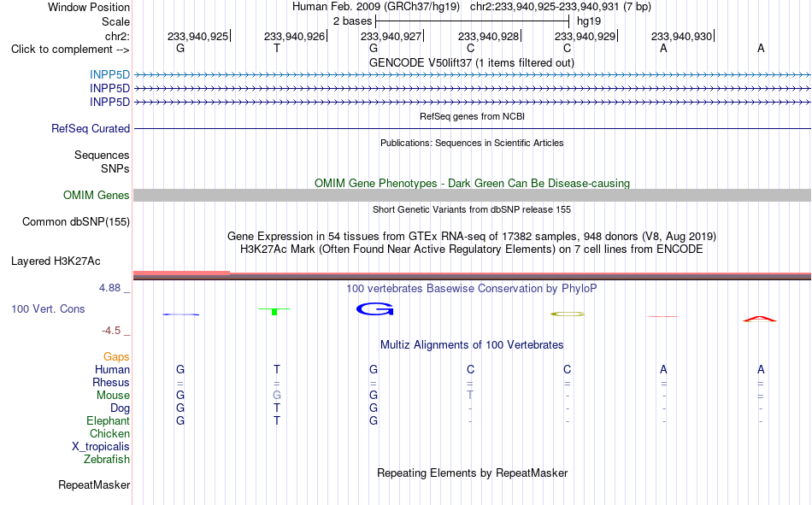Screen dimensions: 812x505
Task: Open the OMIM Genes track label
Action: click(x=96, y=196)
